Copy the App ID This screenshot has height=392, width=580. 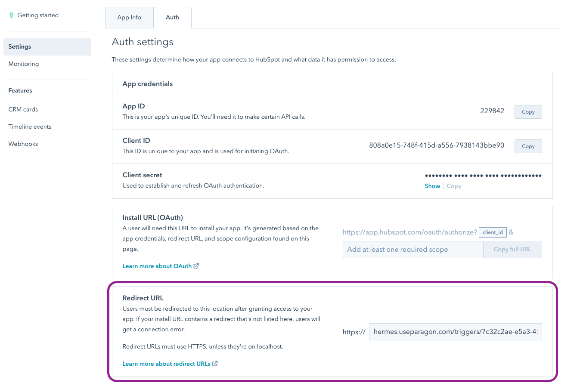tap(528, 112)
